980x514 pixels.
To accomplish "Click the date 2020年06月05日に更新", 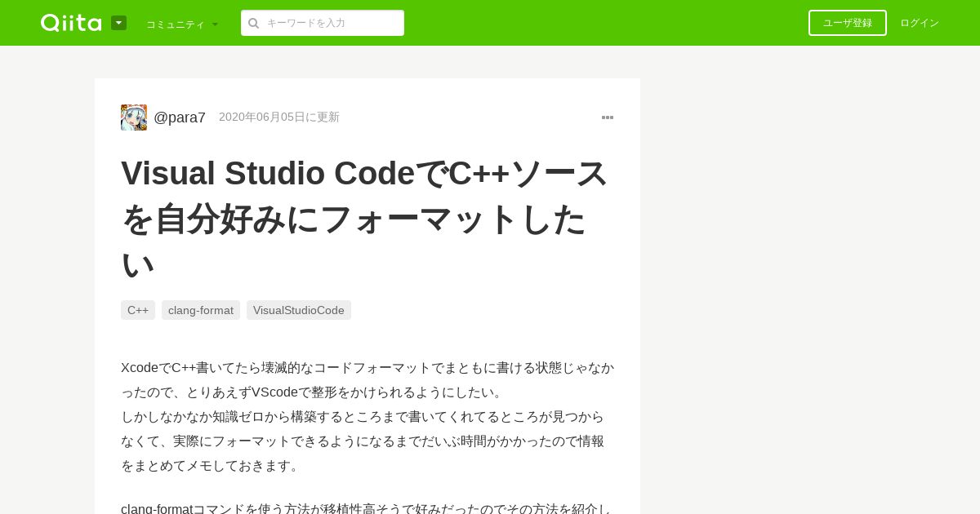I will coord(279,117).
